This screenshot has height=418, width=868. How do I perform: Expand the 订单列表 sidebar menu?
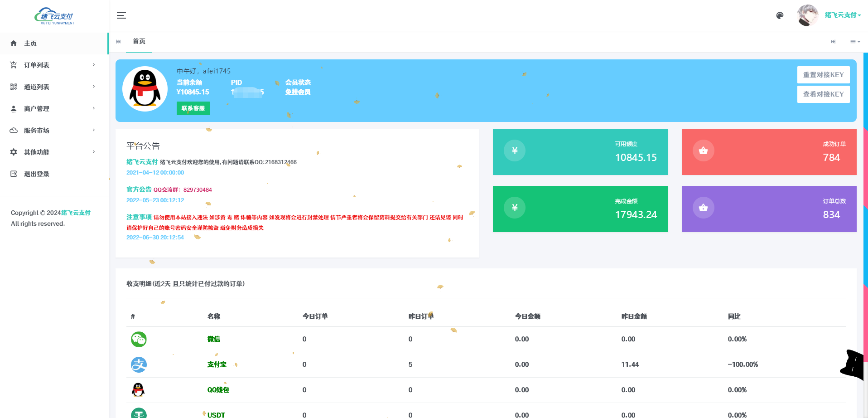[x=53, y=65]
